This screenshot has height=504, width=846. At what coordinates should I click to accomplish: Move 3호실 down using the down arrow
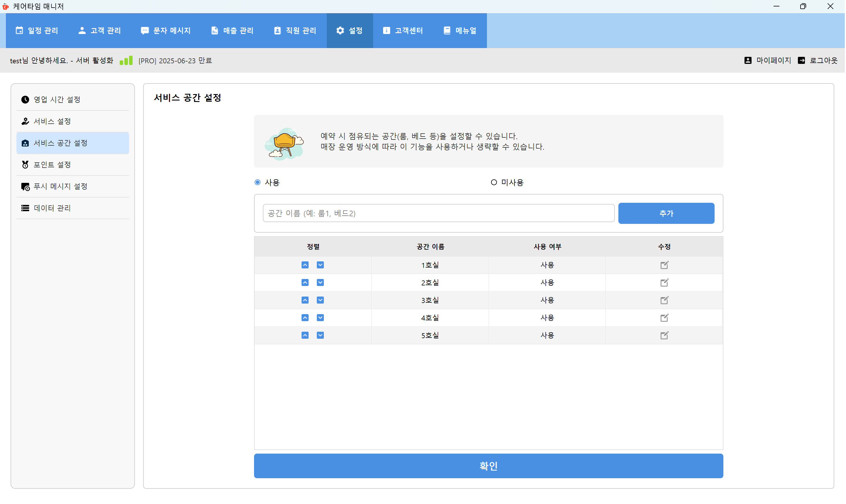pyautogui.click(x=320, y=300)
